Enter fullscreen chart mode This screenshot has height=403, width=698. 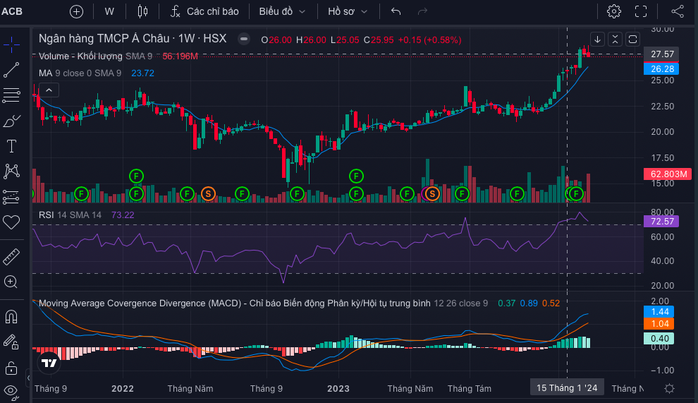[x=641, y=12]
